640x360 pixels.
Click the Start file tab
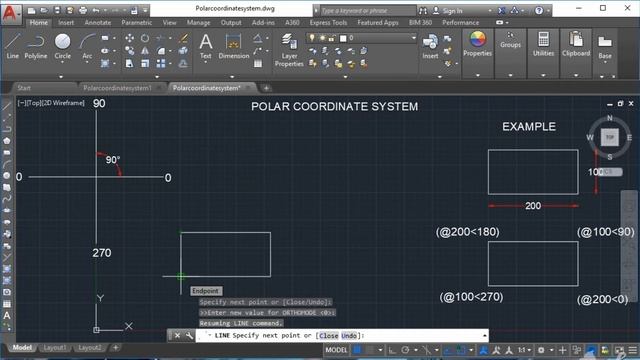24,88
